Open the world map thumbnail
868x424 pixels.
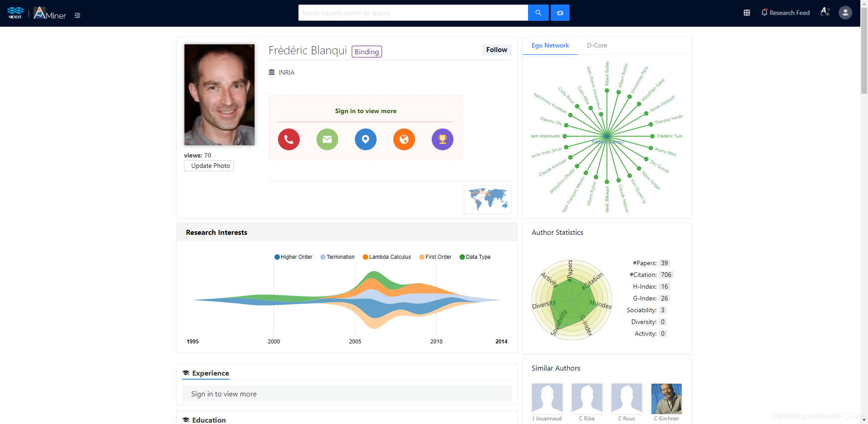pyautogui.click(x=488, y=200)
